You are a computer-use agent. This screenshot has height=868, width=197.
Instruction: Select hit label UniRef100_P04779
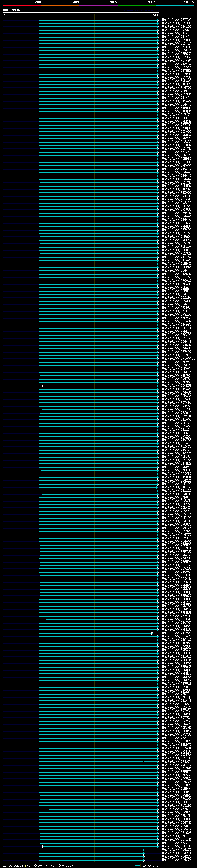click(x=177, y=294)
